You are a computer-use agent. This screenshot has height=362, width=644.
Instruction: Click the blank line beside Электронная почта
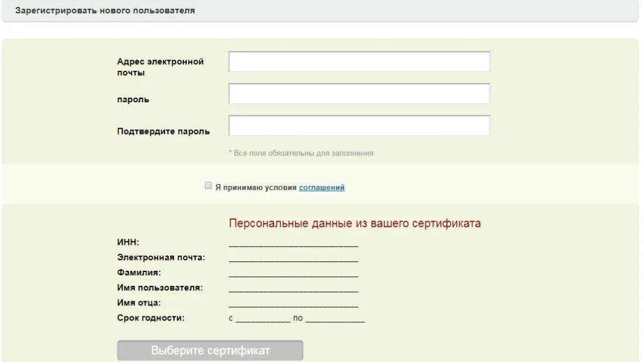pos(293,258)
